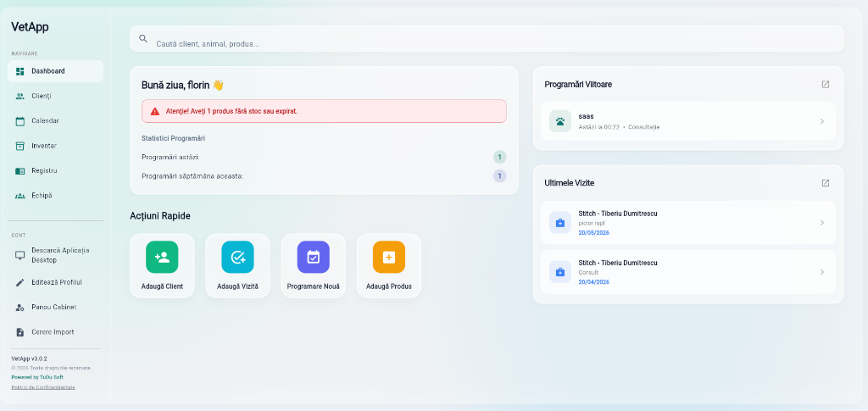This screenshot has height=411, width=868.
Task: Open Ultimele Vizite external link icon
Action: pyautogui.click(x=826, y=183)
